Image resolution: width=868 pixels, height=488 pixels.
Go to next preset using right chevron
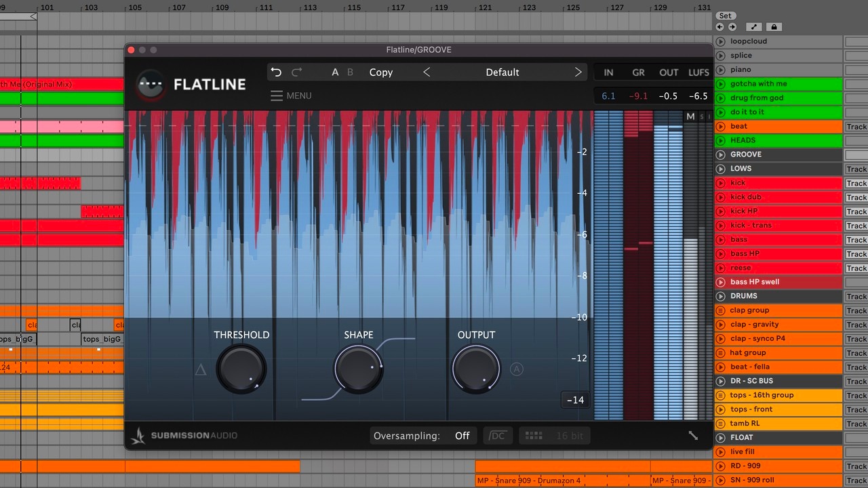(x=578, y=73)
